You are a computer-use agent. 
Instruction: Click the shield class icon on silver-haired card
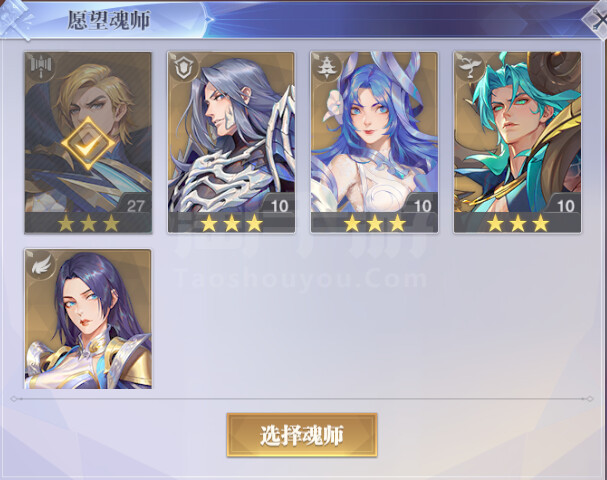click(x=184, y=68)
